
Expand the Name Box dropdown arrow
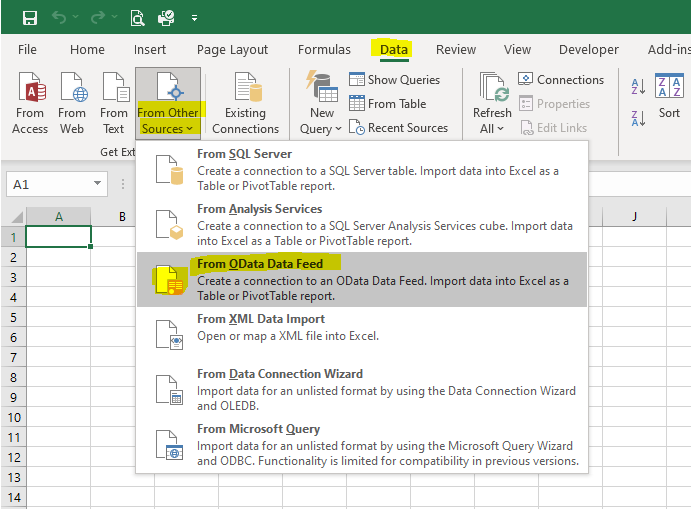pyautogui.click(x=98, y=183)
